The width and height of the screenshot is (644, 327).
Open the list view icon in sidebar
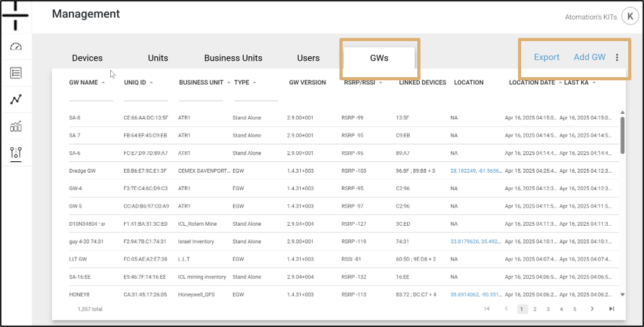tap(16, 73)
